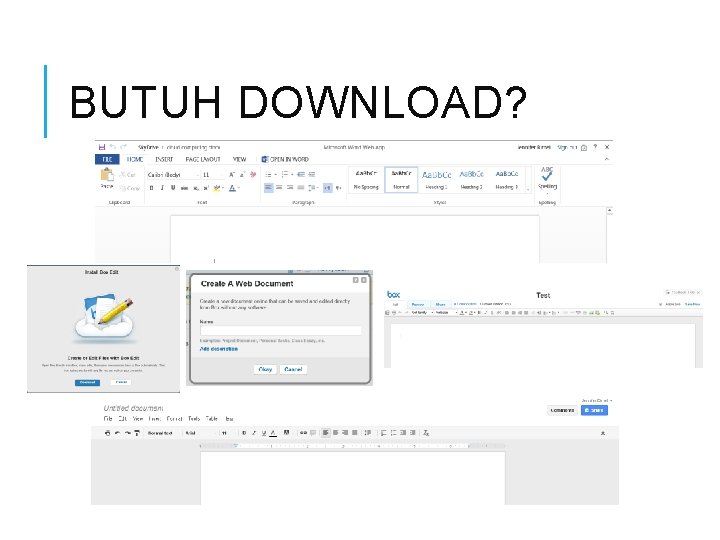Viewport: 720px width, 540px height.
Task: Click the print icon in Docs toolbar
Action: (x=107, y=433)
